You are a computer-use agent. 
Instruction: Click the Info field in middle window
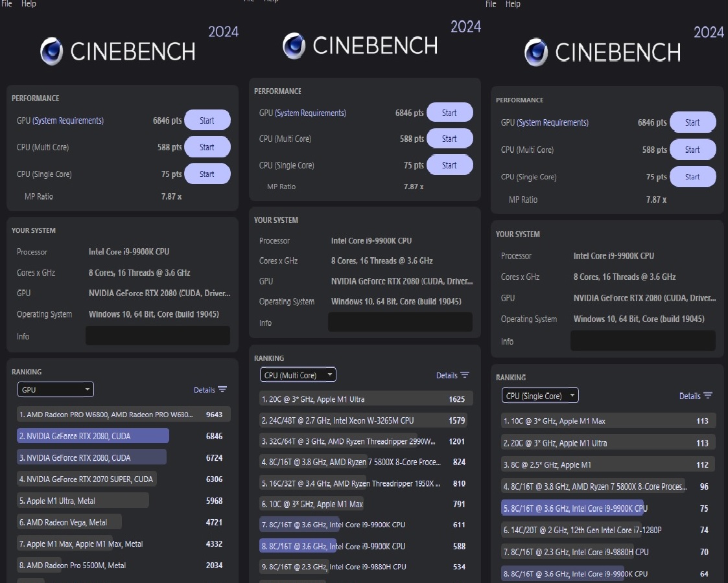pyautogui.click(x=400, y=323)
